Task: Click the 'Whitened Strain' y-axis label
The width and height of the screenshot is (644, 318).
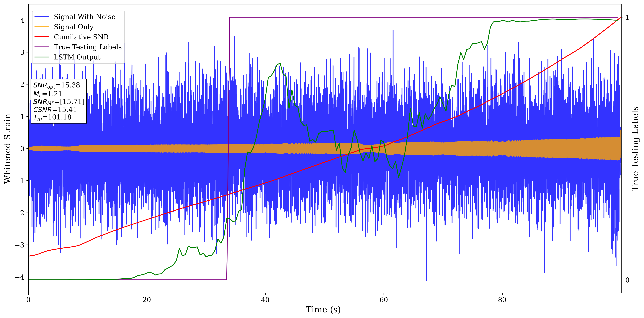Action: click(x=7, y=149)
